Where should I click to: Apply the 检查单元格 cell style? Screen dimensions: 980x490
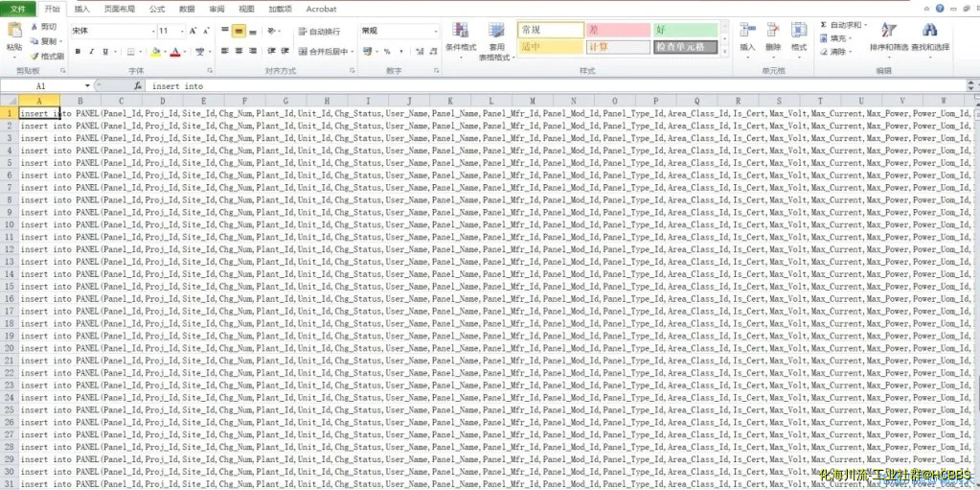pyautogui.click(x=685, y=47)
